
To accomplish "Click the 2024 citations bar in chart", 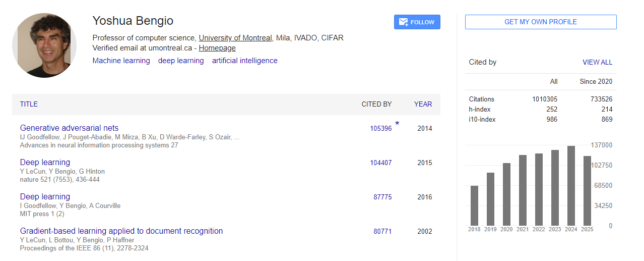I will 571,186.
